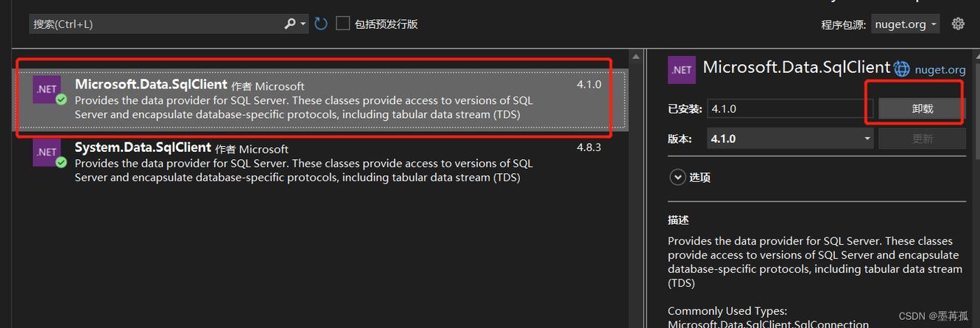Open the nuget.org link

pos(940,69)
